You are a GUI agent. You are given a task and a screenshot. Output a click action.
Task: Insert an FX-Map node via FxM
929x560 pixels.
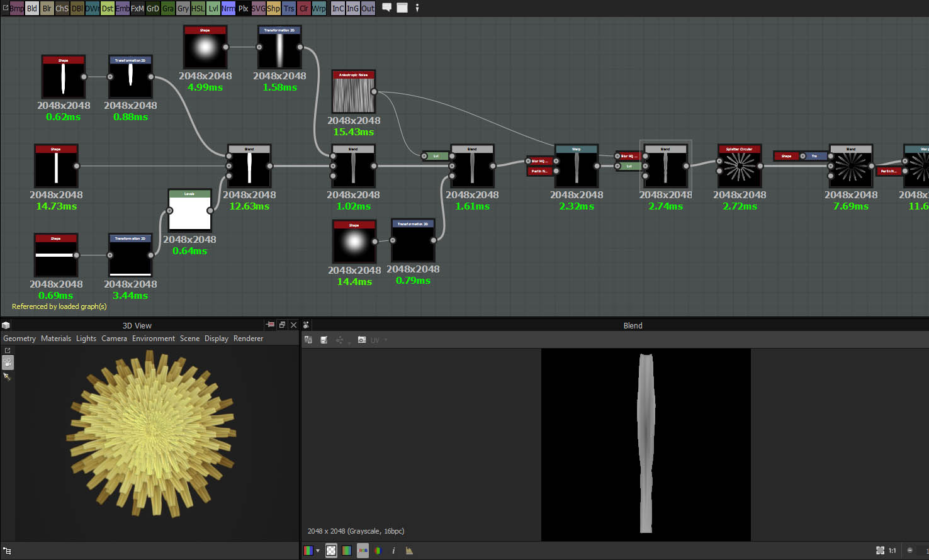137,8
